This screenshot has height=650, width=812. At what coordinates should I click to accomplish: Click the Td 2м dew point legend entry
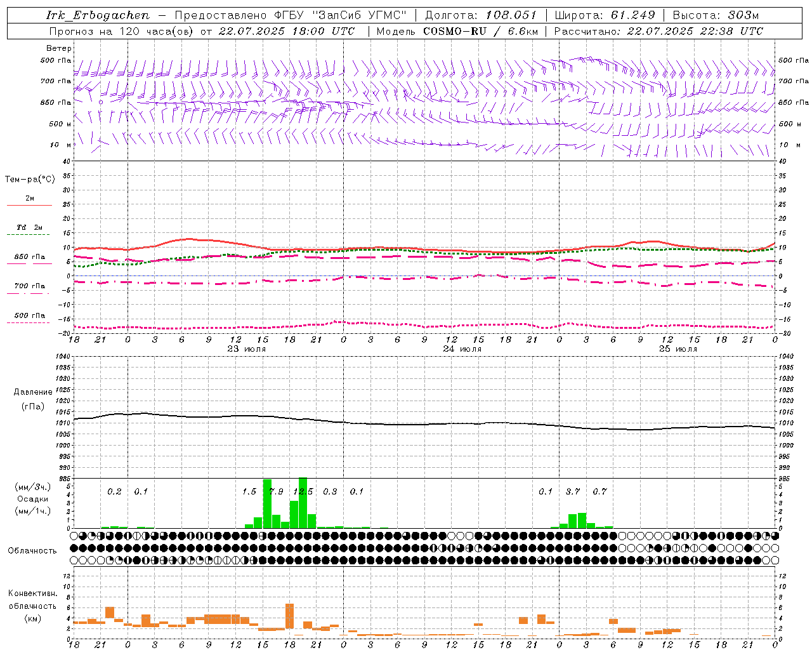(29, 227)
